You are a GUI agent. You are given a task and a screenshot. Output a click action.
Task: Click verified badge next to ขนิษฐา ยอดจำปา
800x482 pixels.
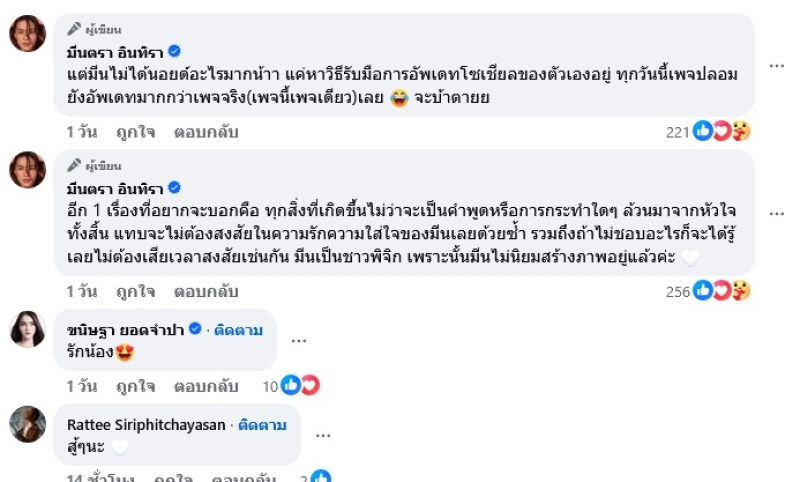point(196,329)
